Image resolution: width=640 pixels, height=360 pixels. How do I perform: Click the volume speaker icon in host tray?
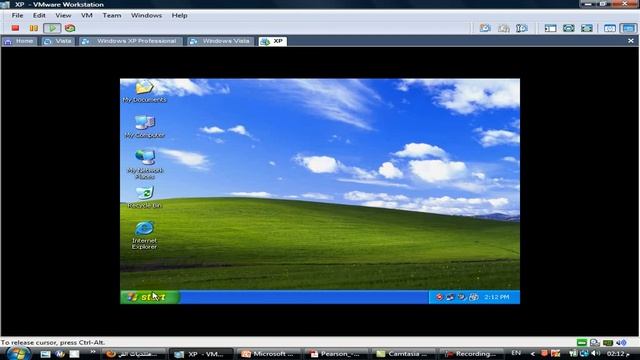click(596, 353)
